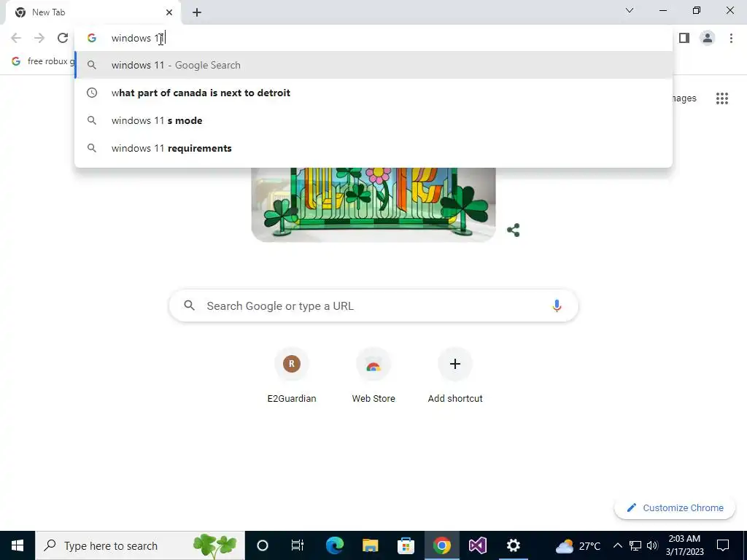Click the Chrome taskbar icon
Viewport: 747px width, 560px height.
441,545
